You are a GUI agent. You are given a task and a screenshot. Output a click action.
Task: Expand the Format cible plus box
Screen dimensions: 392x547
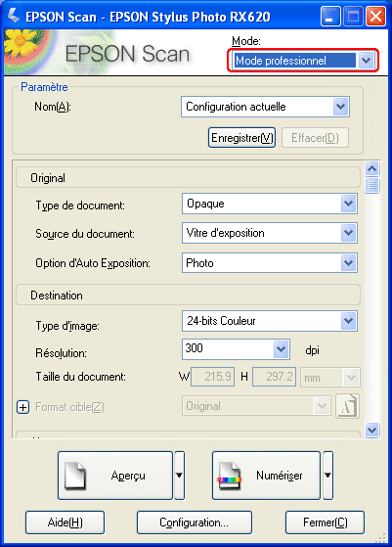[x=23, y=407]
